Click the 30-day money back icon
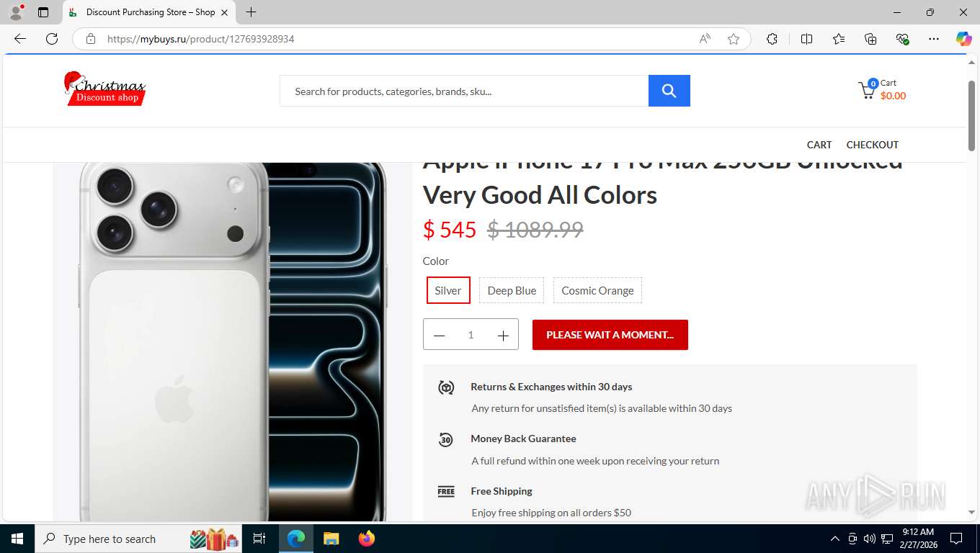This screenshot has height=553, width=980. (x=446, y=440)
